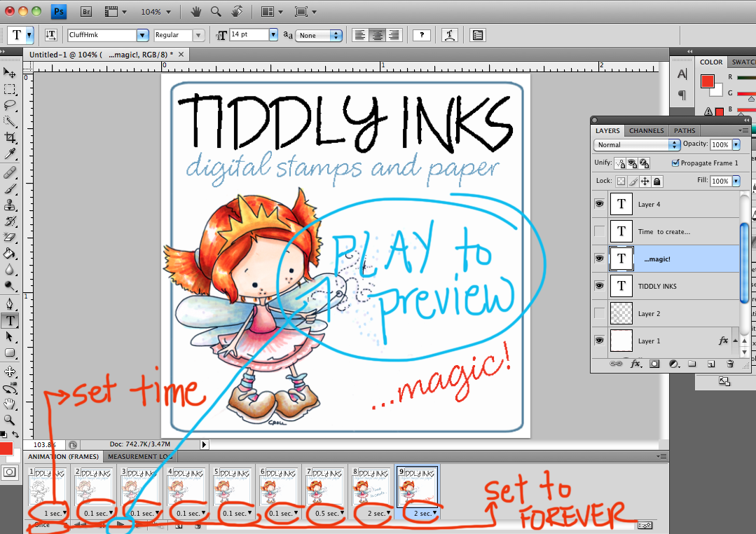Image resolution: width=756 pixels, height=534 pixels.
Task: Center the text alignment
Action: pyautogui.click(x=377, y=35)
